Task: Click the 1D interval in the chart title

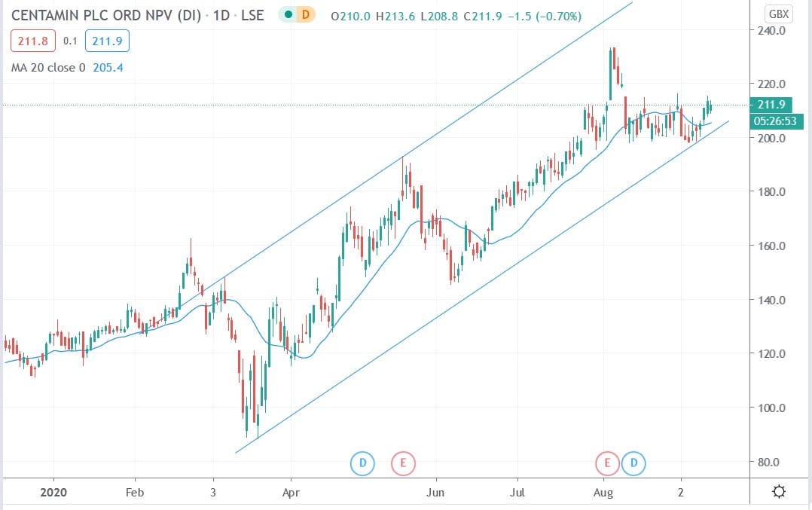Action: (221, 16)
